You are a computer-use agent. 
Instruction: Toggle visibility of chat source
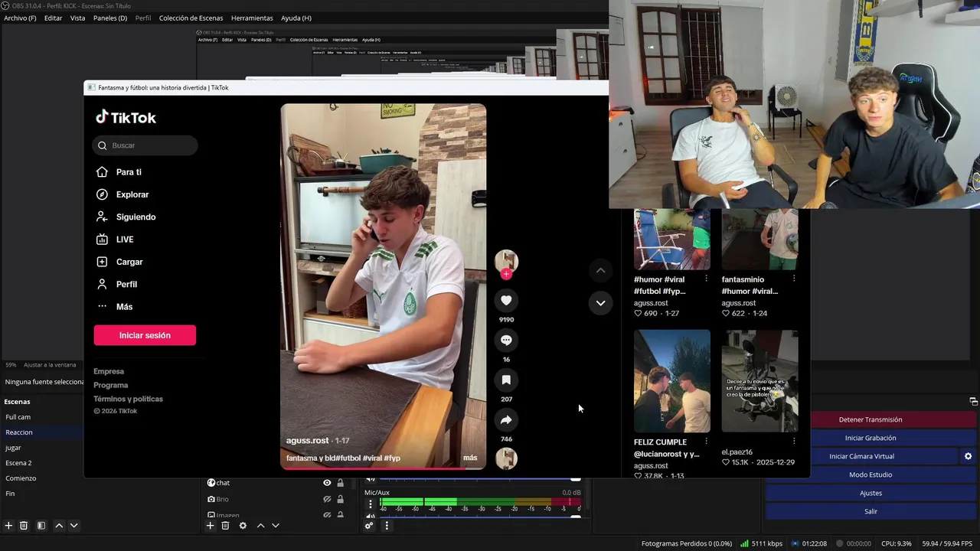point(327,483)
